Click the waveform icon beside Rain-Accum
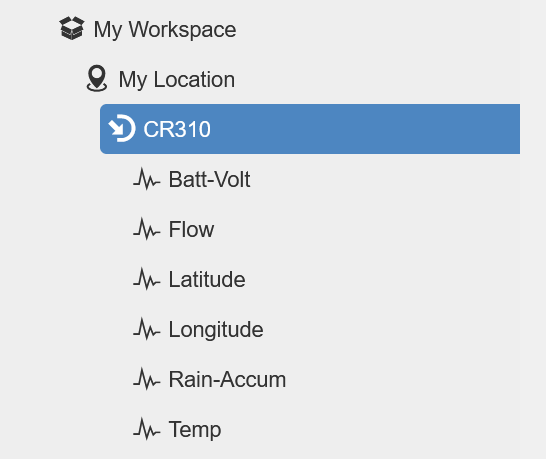Screen dimensions: 546x459 (147, 379)
